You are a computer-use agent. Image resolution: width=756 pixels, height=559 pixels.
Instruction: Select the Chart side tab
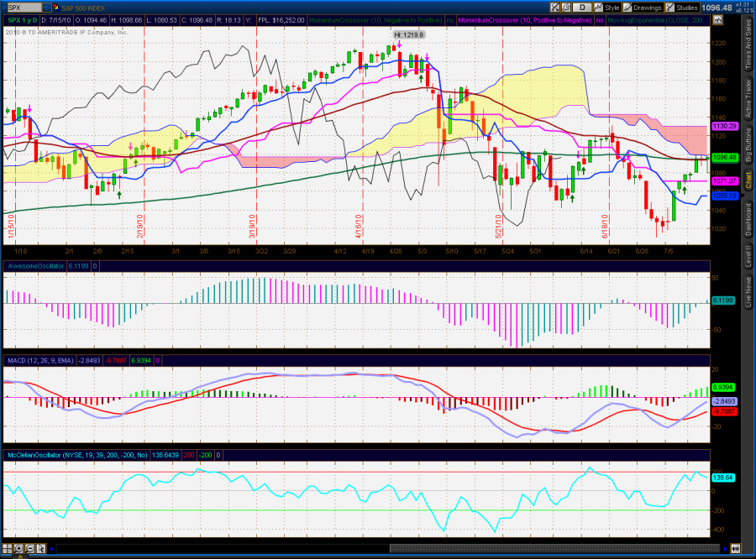[x=748, y=180]
